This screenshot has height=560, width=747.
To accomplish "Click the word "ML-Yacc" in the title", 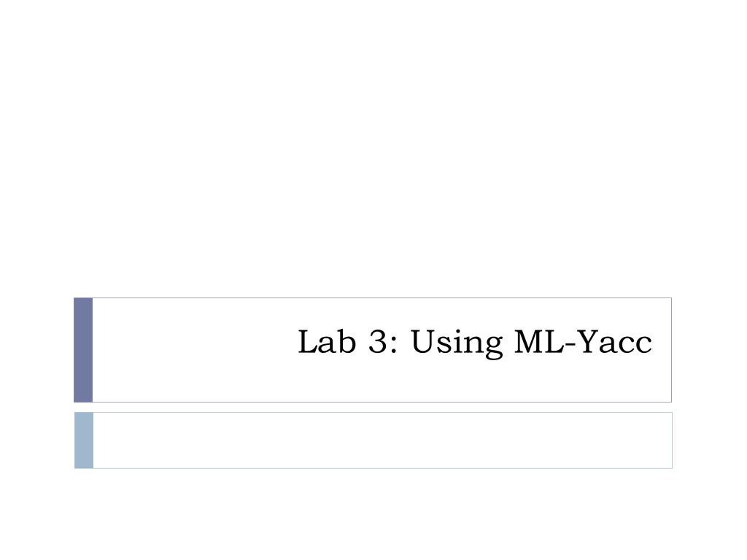I will click(583, 341).
